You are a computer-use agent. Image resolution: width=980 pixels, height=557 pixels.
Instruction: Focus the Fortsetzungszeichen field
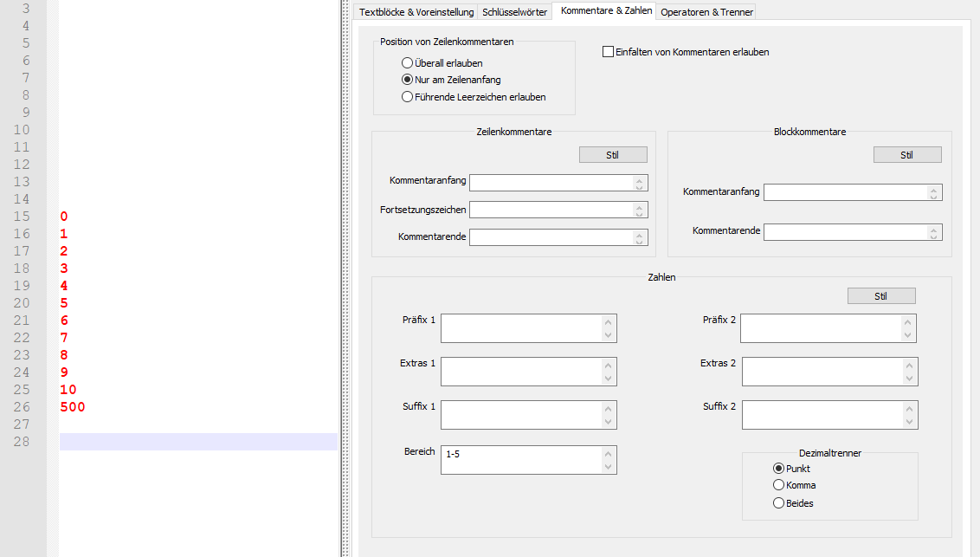(558, 210)
